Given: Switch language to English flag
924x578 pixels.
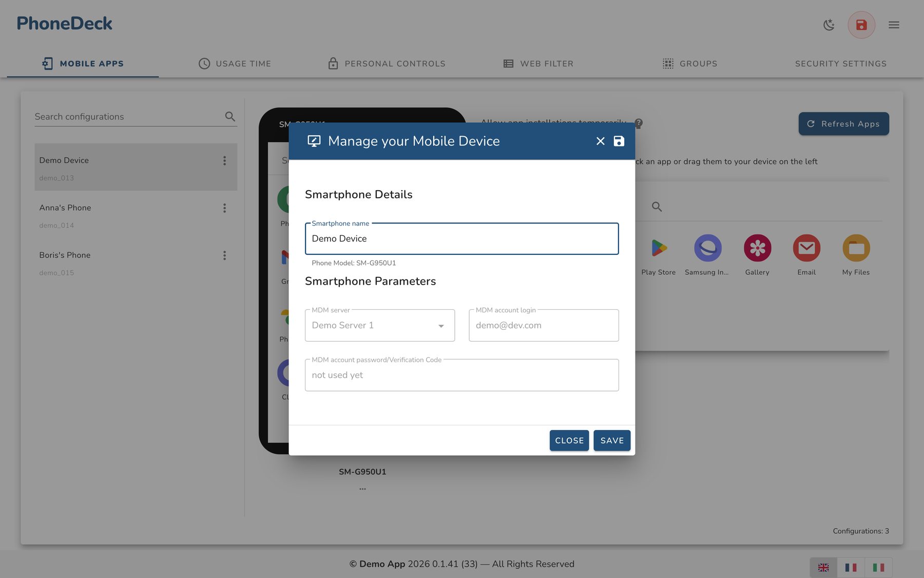Looking at the screenshot, I should click(x=823, y=567).
